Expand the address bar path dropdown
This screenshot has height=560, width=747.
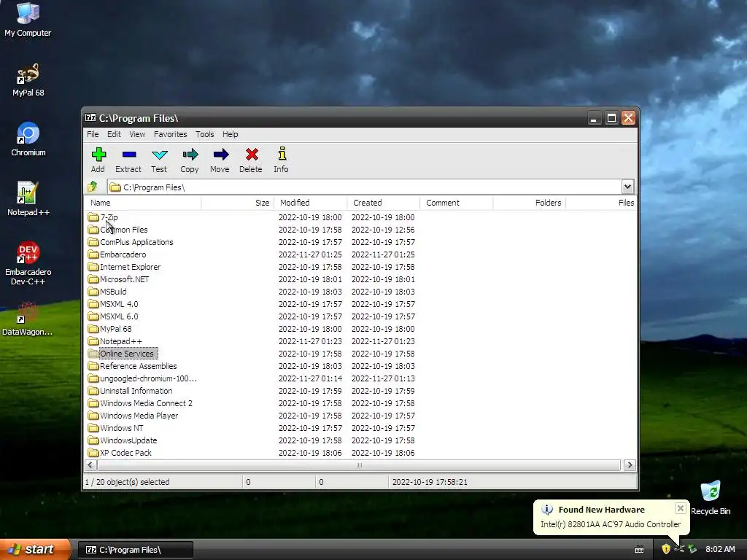click(x=627, y=187)
